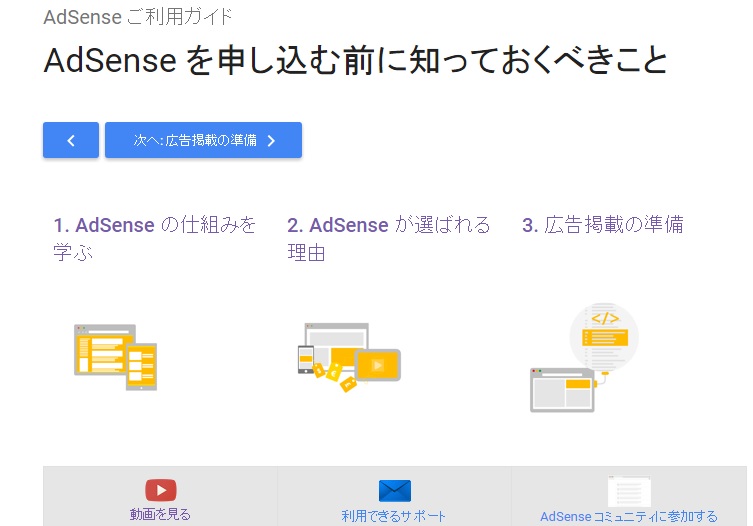This screenshot has width=753, height=526.
Task: Open the 動画を見る link
Action: 160,514
